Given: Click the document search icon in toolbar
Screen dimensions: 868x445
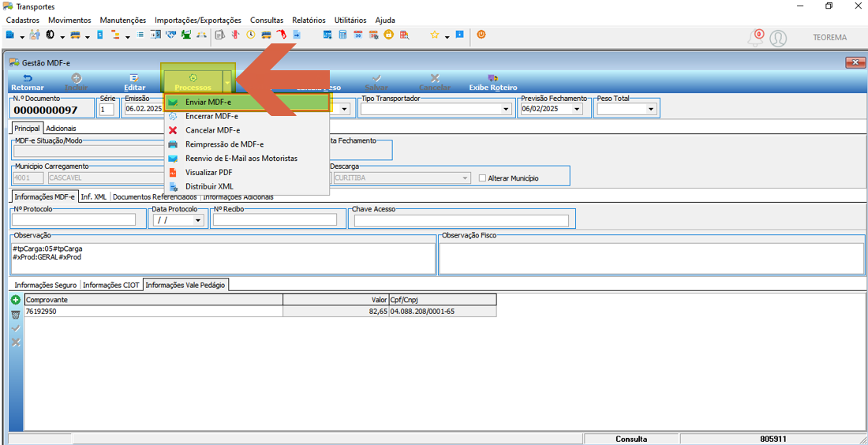Looking at the screenshot, I should [x=403, y=35].
